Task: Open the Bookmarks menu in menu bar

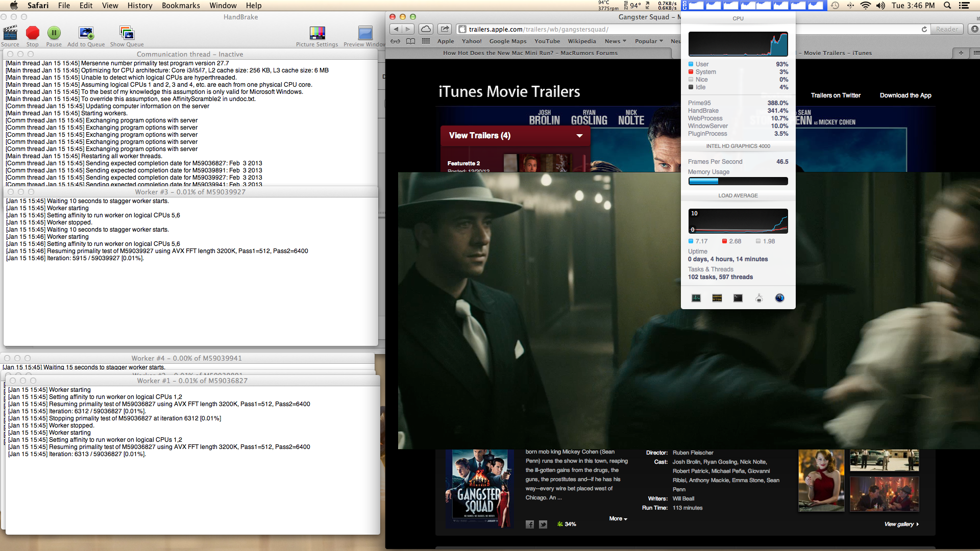Action: click(181, 6)
